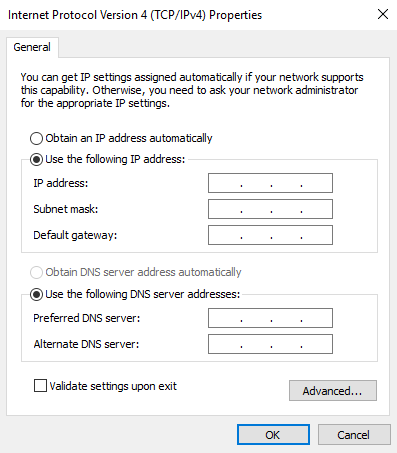Click last octet of Default gateway field
Image resolution: width=397 pixels, height=453 pixels.
point(317,235)
